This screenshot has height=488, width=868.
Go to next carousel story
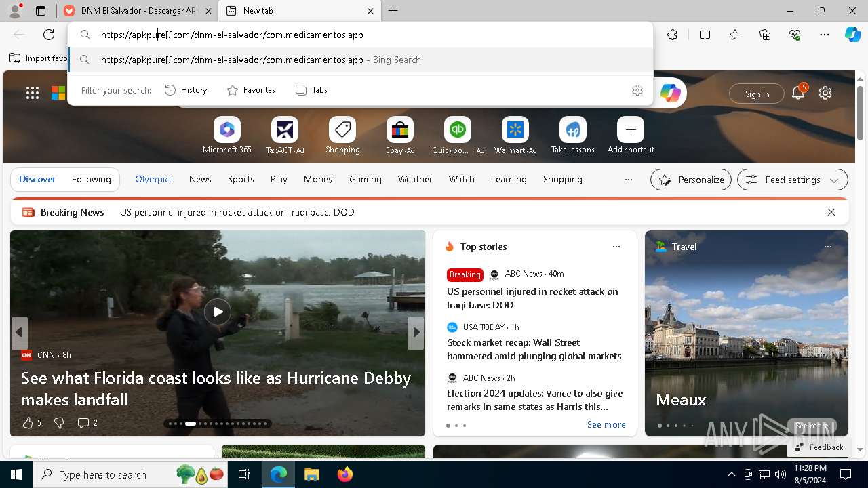pyautogui.click(x=416, y=333)
